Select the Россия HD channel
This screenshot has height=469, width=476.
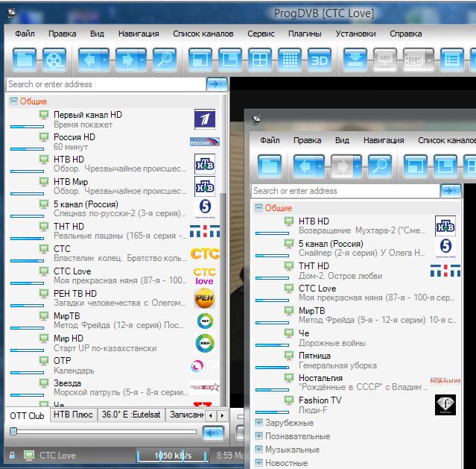point(74,137)
